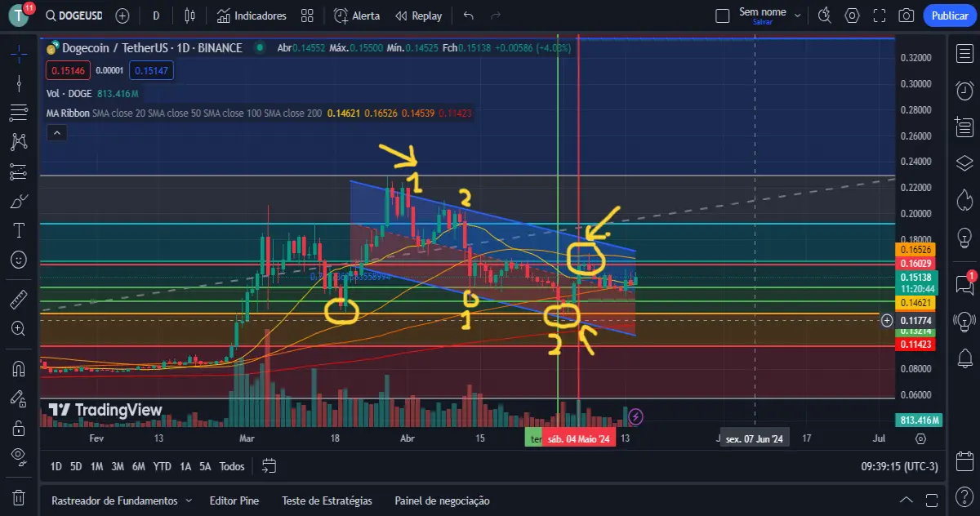Collapse the indicator legend chevron

57,132
